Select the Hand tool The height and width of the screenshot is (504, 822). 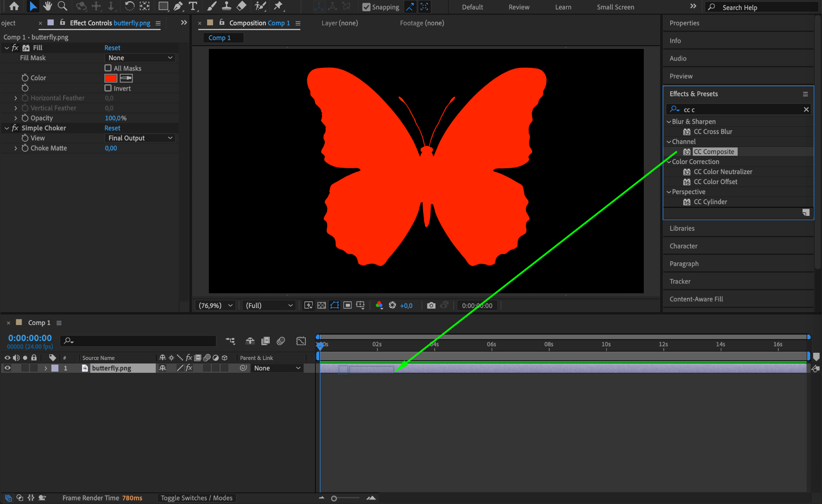click(48, 6)
